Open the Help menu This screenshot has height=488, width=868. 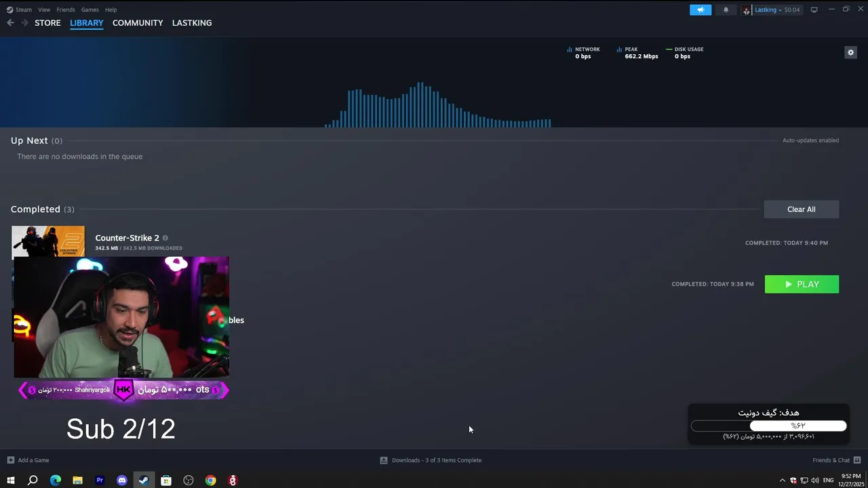click(x=111, y=9)
